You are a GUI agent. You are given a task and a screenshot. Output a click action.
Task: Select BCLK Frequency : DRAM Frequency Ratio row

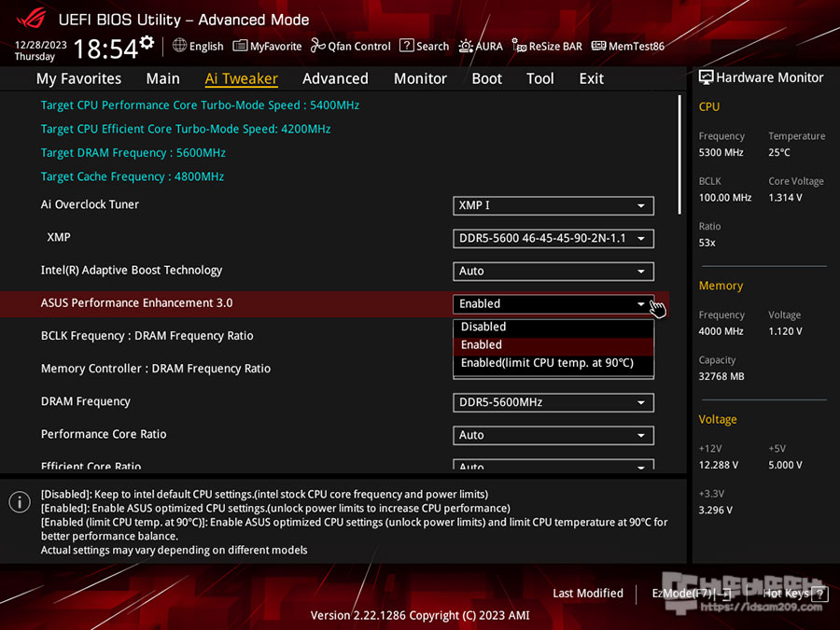(x=147, y=336)
